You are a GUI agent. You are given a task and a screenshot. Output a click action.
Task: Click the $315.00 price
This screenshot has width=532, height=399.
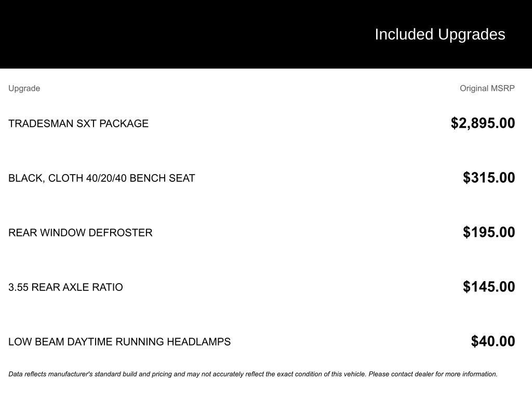pos(489,178)
